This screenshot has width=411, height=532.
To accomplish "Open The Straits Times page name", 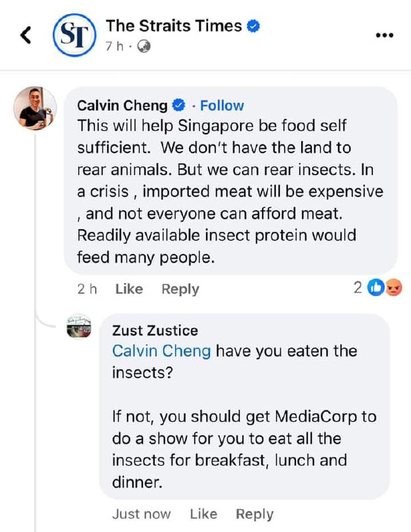I will (174, 26).
